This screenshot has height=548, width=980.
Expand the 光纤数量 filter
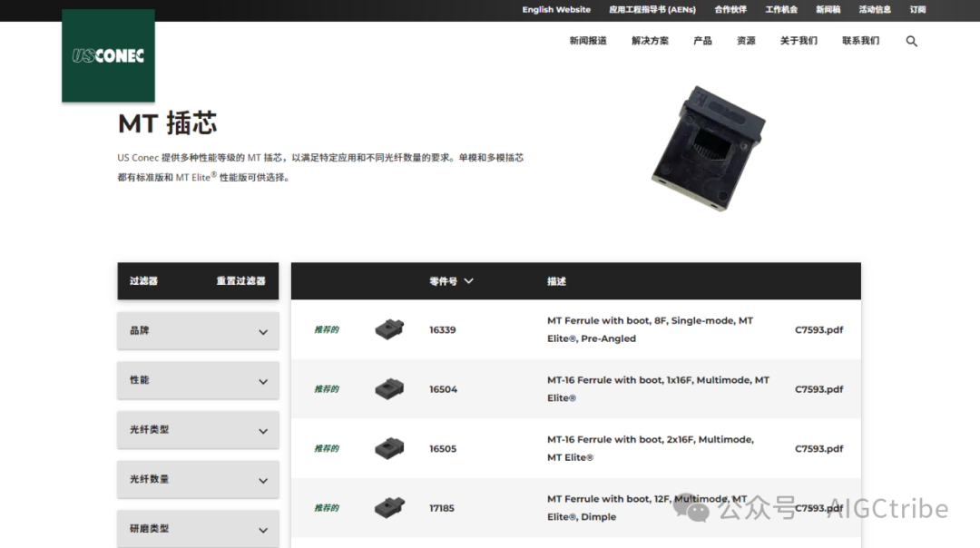[x=198, y=479]
